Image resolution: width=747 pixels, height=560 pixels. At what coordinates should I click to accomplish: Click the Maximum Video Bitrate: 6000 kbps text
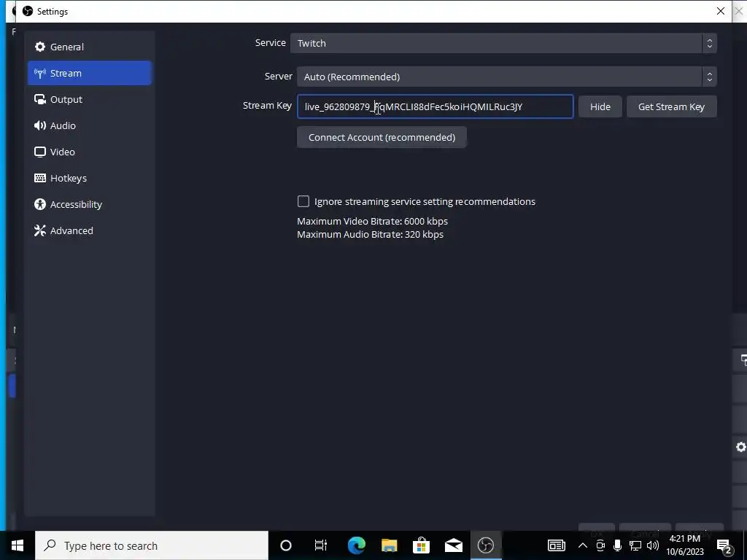coord(372,221)
